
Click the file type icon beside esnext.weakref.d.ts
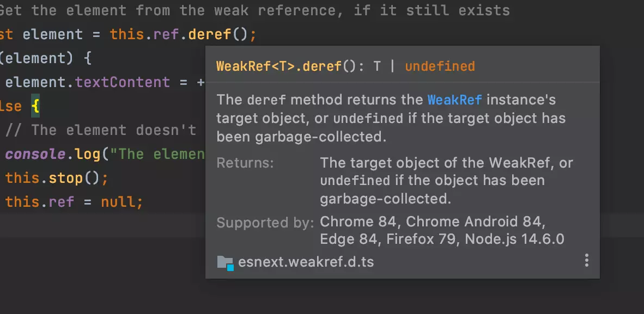coord(225,262)
